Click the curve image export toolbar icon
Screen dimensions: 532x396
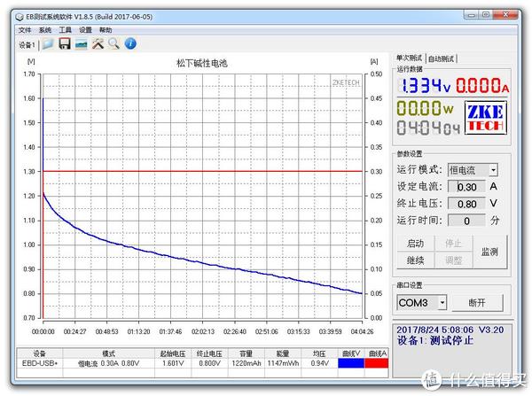[x=81, y=44]
